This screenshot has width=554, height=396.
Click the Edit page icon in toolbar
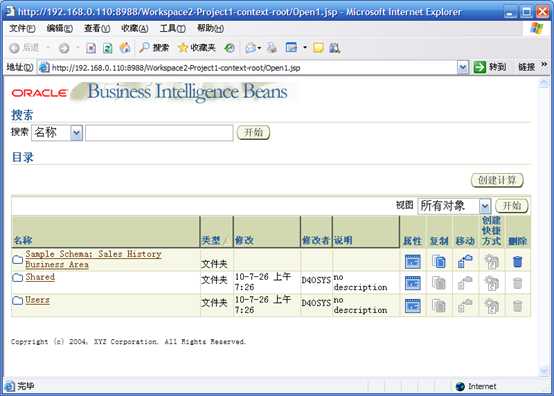tap(291, 48)
